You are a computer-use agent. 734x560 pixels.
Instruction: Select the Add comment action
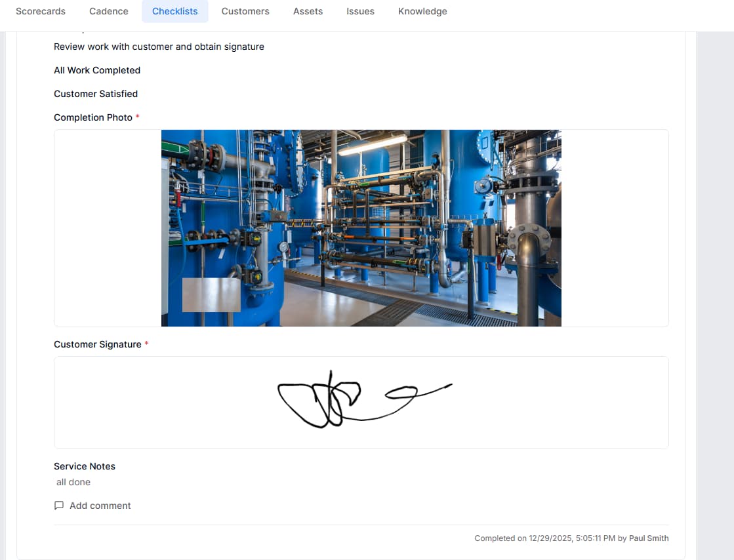[x=100, y=505]
